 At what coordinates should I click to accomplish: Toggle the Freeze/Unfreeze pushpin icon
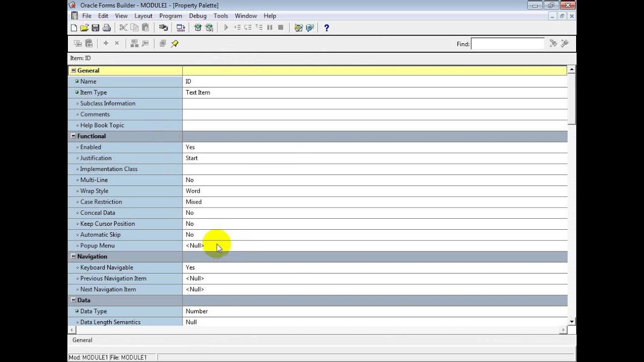(175, 44)
